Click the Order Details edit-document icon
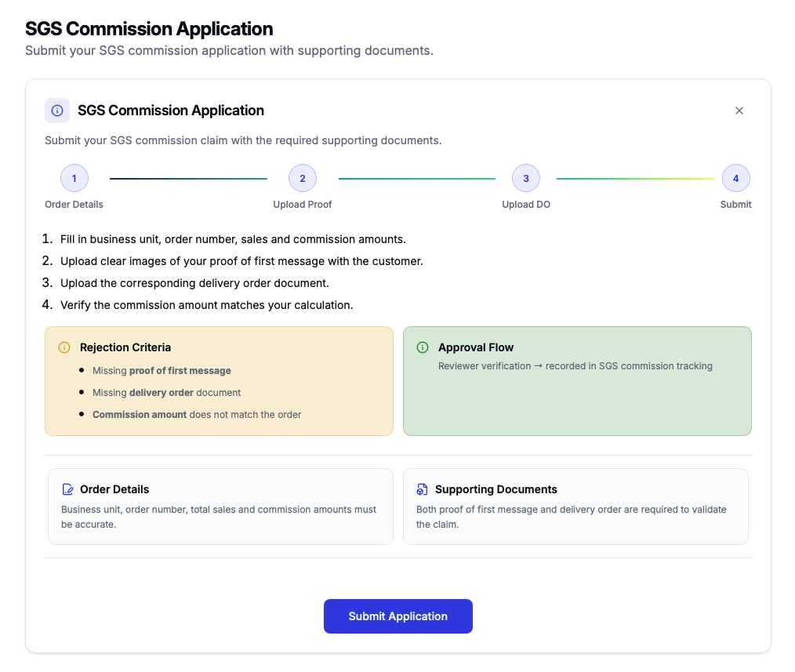This screenshot has width=795, height=672. pos(67,489)
